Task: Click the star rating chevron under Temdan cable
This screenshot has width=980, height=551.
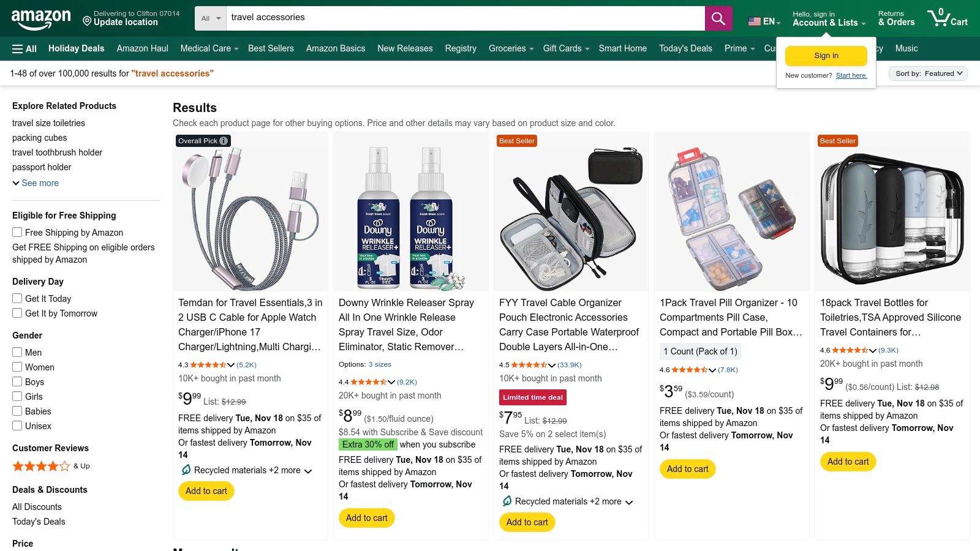Action: click(x=232, y=364)
